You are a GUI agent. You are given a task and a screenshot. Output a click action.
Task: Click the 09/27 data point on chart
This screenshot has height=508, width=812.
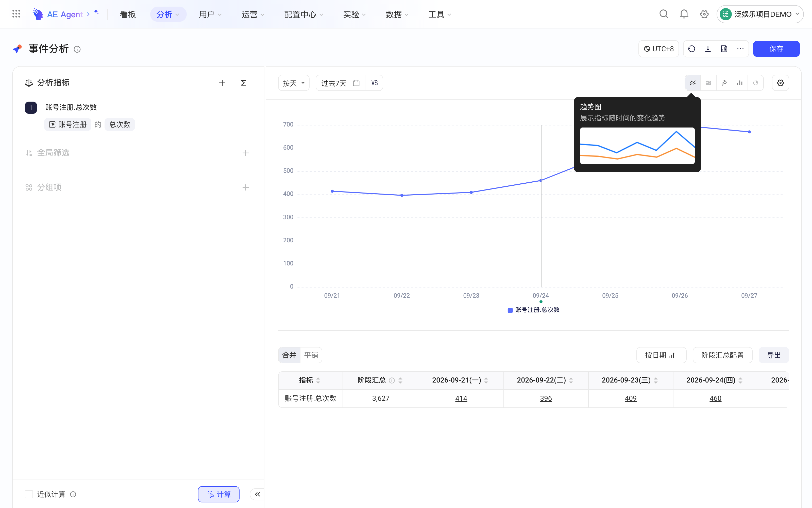[749, 132]
